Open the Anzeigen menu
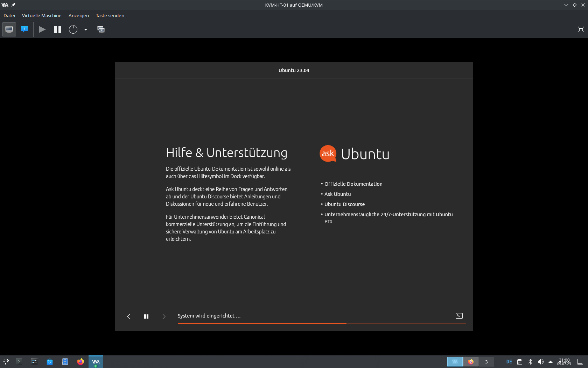The height and width of the screenshot is (368, 588). point(79,15)
